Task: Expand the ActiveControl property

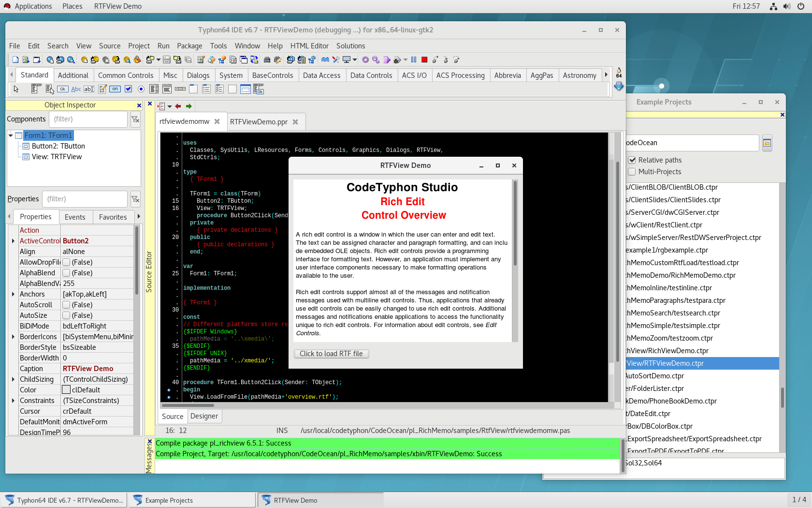Action: point(13,241)
